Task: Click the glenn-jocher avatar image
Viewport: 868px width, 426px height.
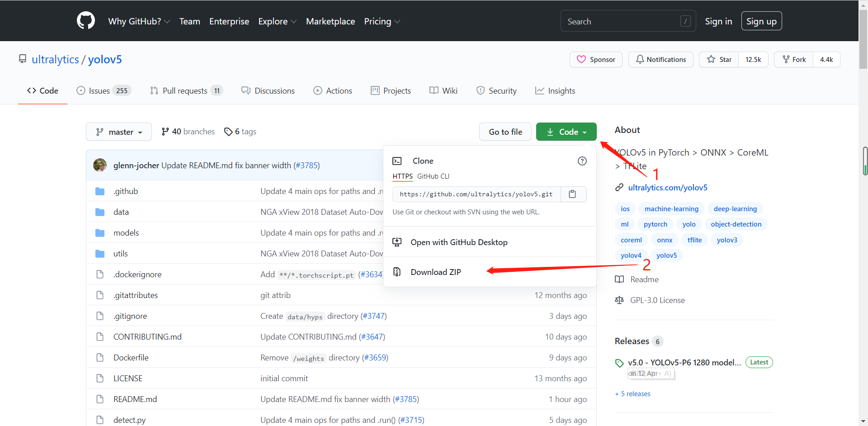Action: click(100, 165)
